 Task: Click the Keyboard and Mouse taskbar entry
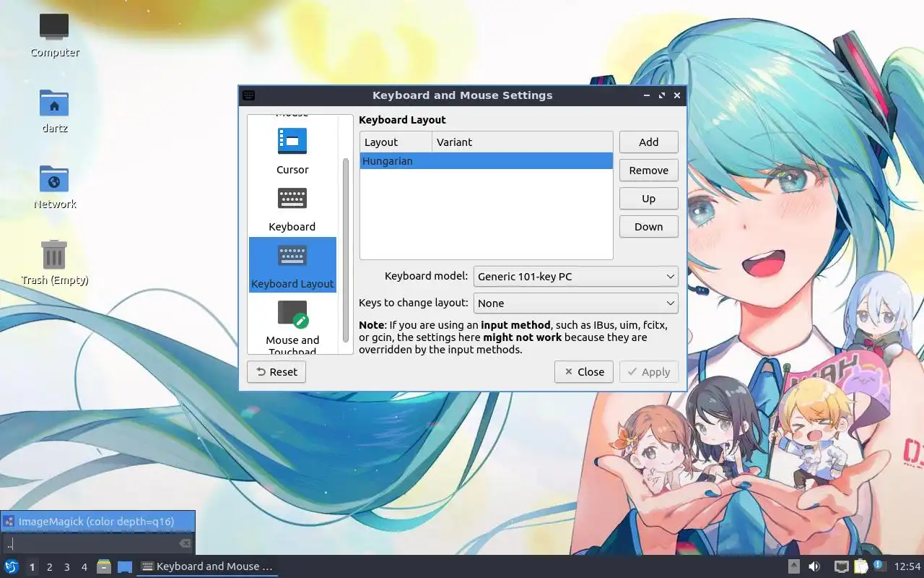(x=207, y=566)
